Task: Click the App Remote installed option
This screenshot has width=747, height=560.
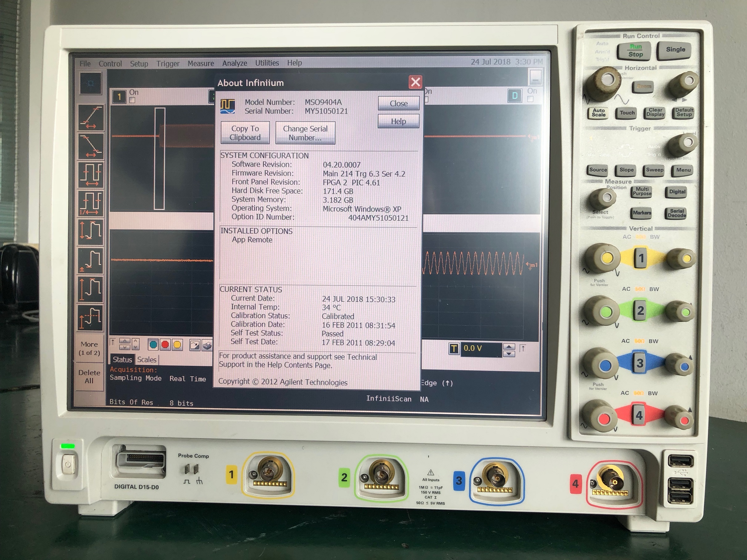Action: click(252, 240)
